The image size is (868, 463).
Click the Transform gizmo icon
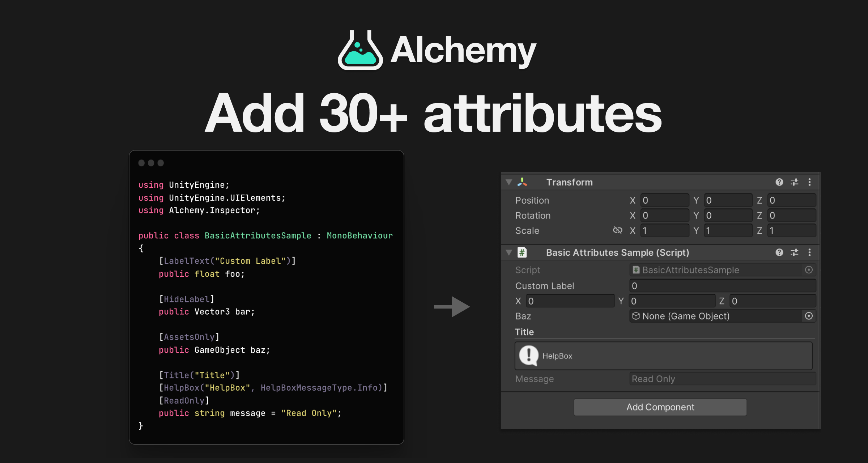(522, 182)
